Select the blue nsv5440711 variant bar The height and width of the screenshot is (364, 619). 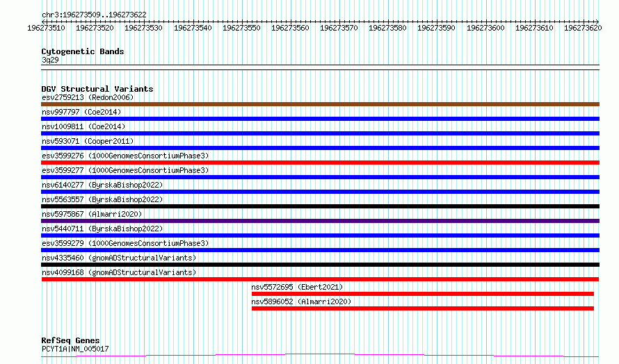320,235
